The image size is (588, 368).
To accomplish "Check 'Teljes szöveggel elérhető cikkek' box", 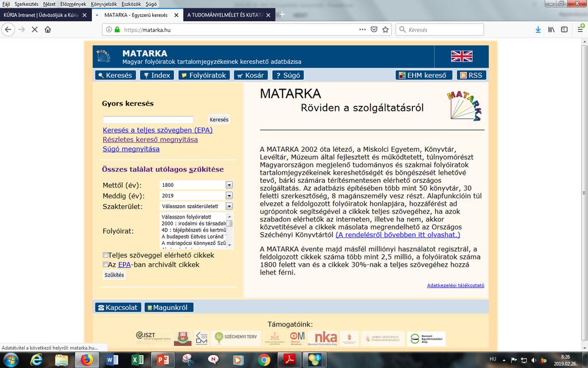I will 106,255.
